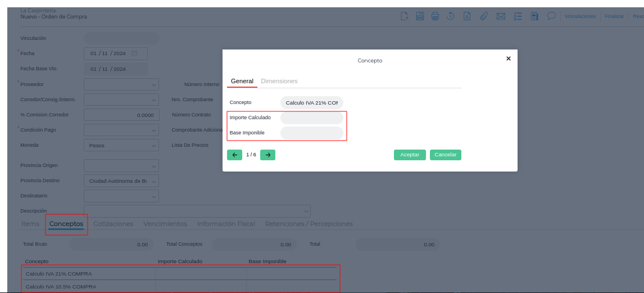Click the % Comision Corredor field
Viewport: 644px width, 293px height.
click(x=121, y=115)
